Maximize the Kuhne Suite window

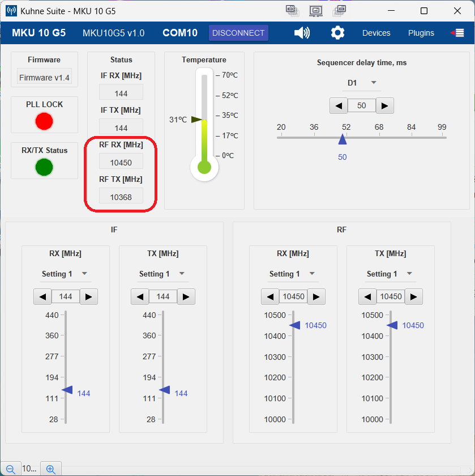click(424, 11)
